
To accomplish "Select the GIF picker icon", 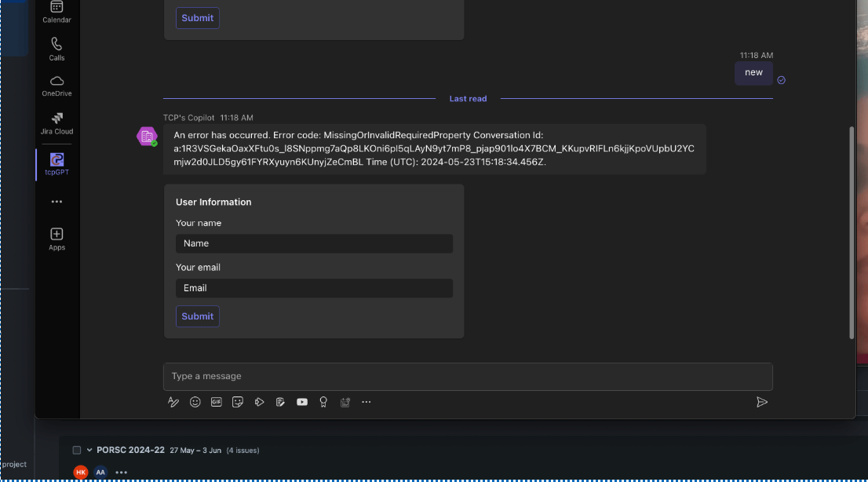I will pos(217,401).
